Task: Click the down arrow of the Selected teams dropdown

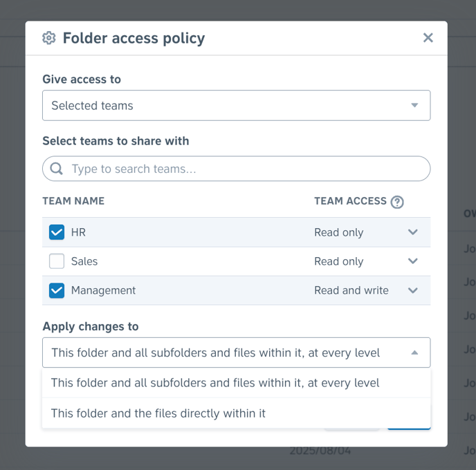Action: click(x=414, y=105)
